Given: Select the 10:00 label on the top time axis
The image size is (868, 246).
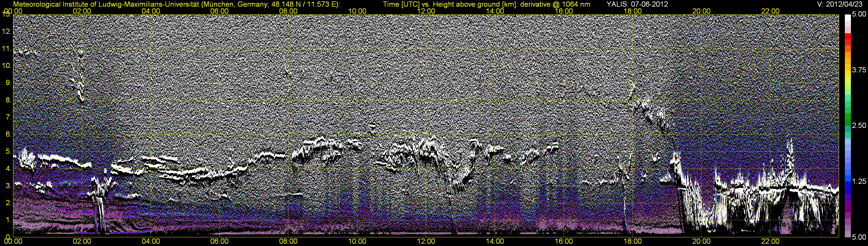Looking at the screenshot, I should pyautogui.click(x=357, y=11).
